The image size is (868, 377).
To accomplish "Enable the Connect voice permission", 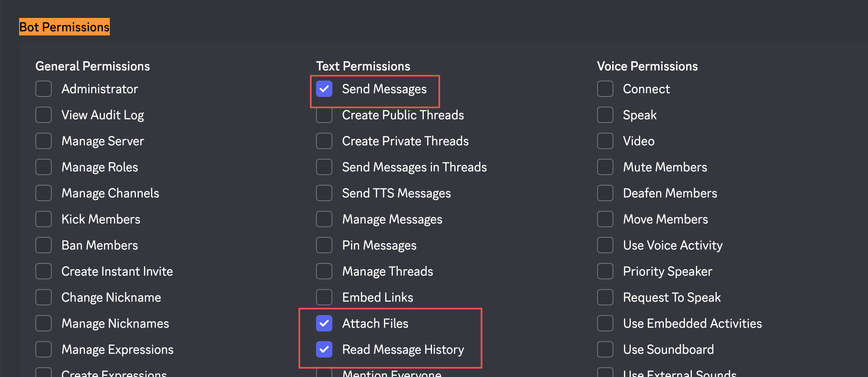I will (605, 89).
